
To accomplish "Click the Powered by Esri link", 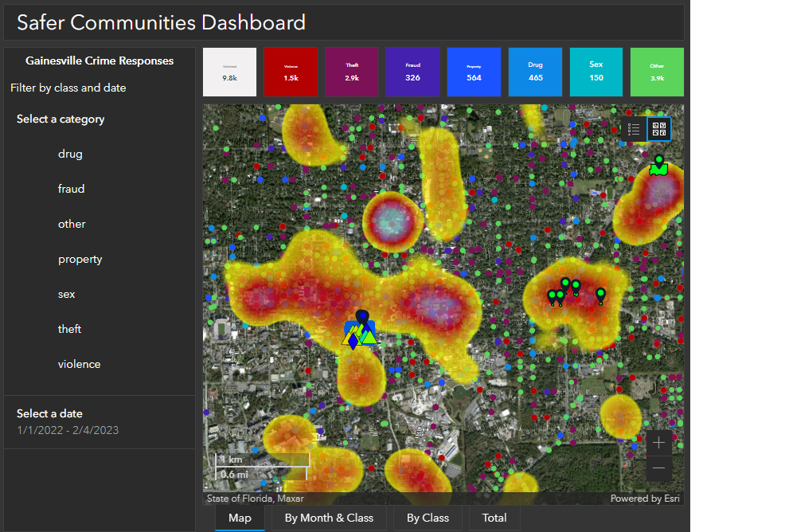I will click(645, 499).
